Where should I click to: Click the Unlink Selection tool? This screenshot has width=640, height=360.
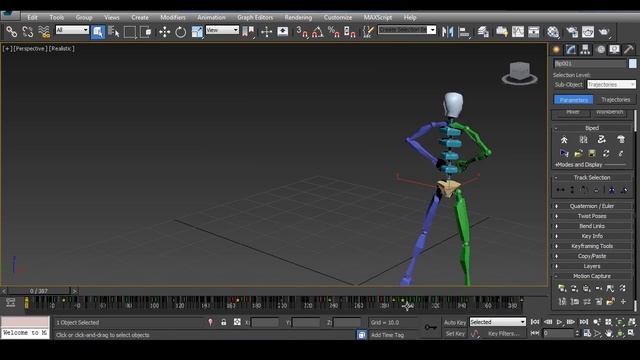point(28,31)
